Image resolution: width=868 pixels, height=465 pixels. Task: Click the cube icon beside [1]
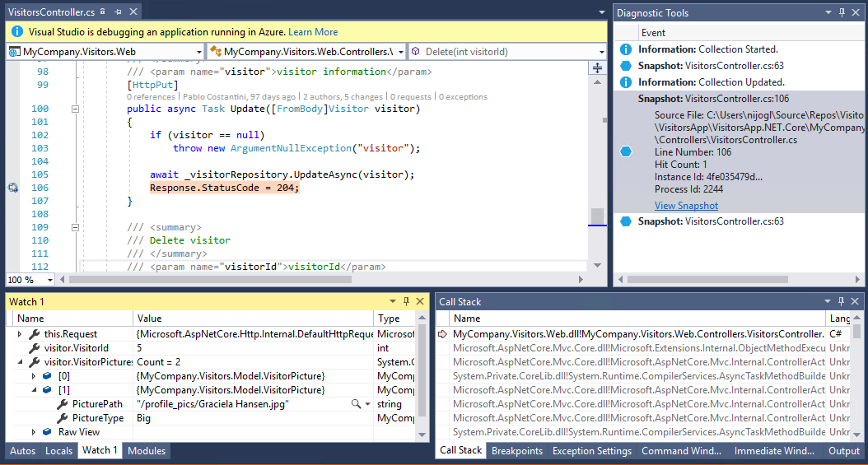click(48, 390)
